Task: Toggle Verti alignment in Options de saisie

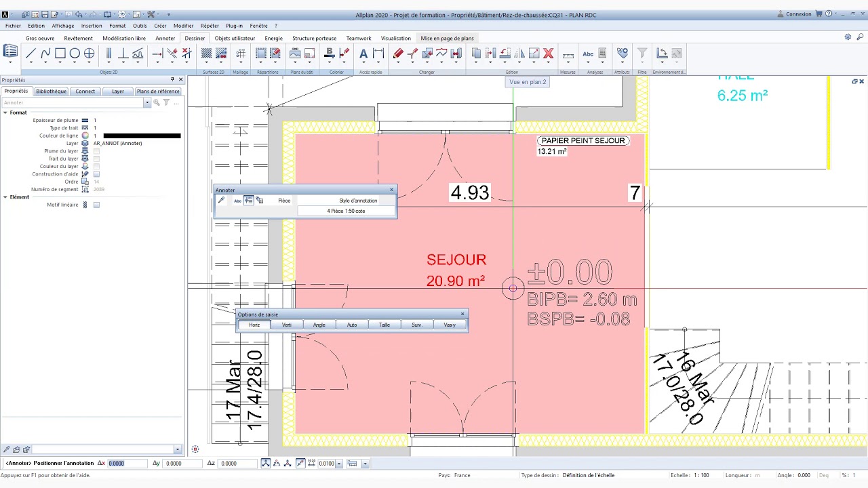Action: point(287,325)
